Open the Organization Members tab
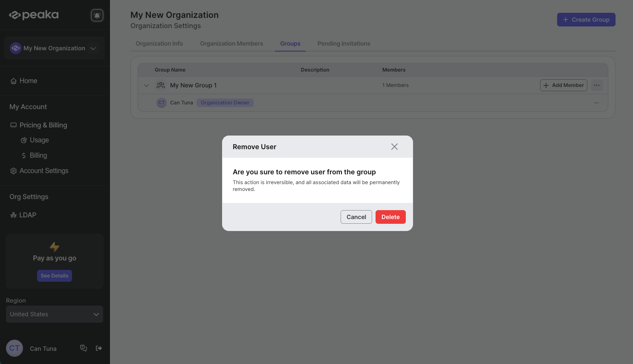 click(x=231, y=43)
